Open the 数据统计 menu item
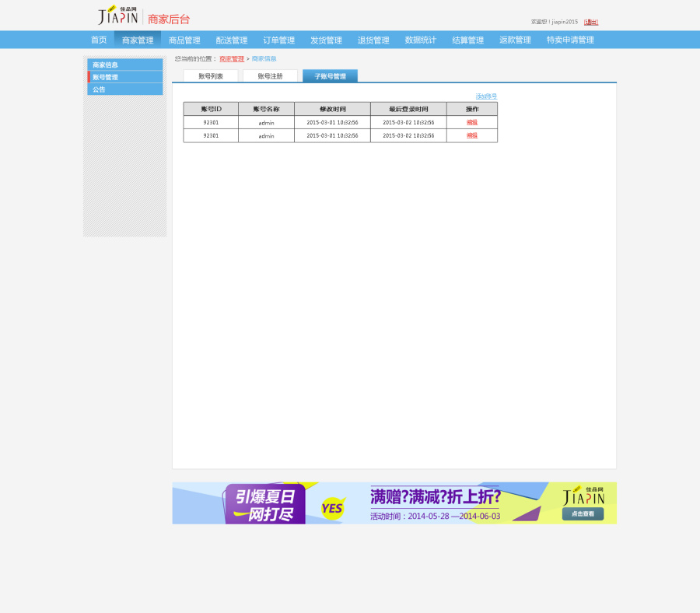Screen dimensions: 700x613 (x=420, y=39)
